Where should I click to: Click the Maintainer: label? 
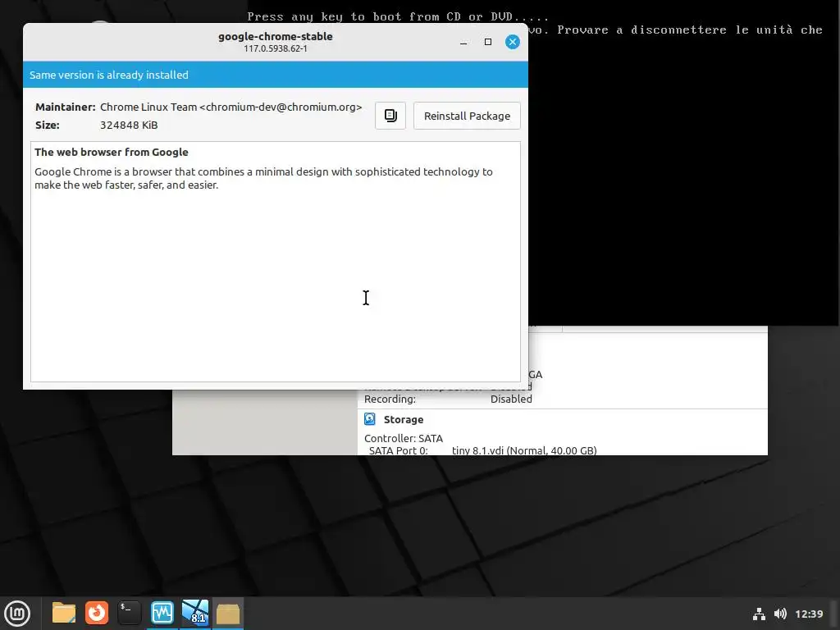(66, 107)
